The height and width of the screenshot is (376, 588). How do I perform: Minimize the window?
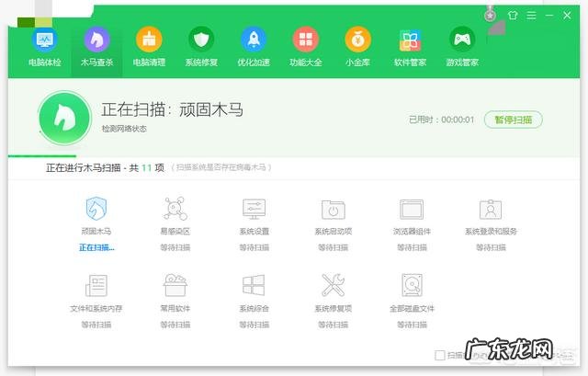(x=549, y=16)
